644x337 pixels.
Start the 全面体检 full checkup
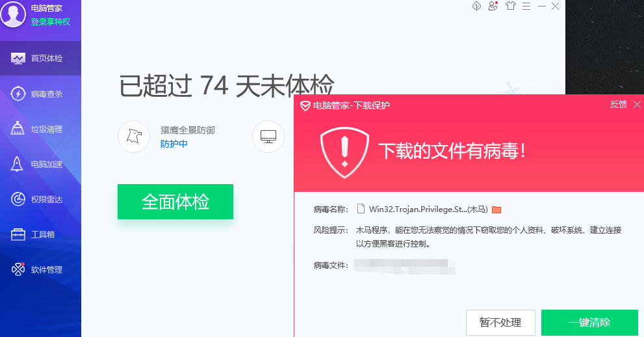point(175,202)
